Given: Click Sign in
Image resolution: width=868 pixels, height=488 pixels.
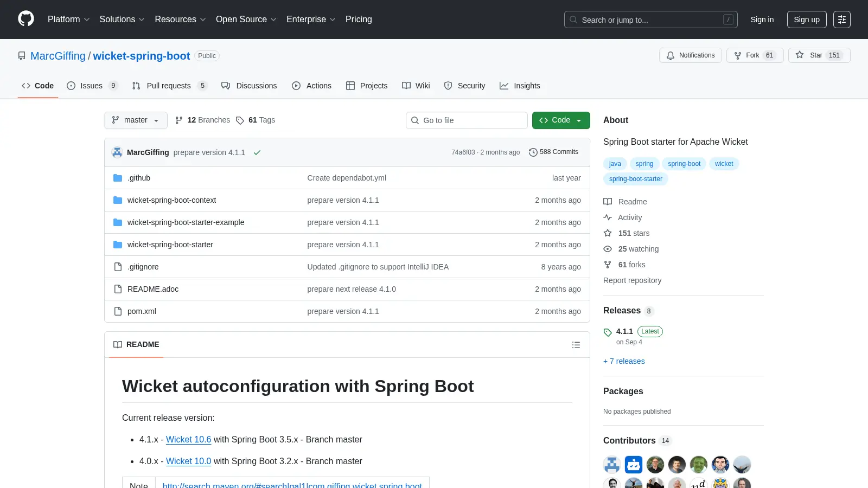Looking at the screenshot, I should tap(762, 20).
